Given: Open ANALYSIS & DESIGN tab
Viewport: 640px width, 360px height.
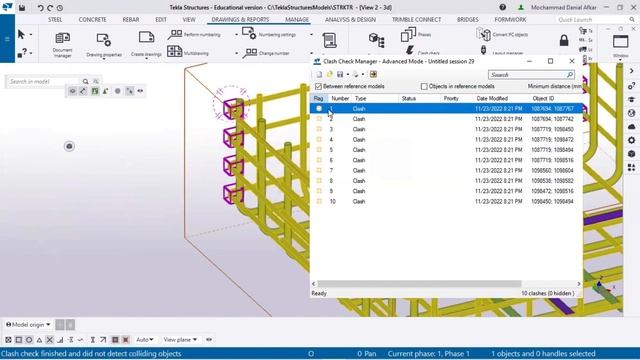Looking at the screenshot, I should click(x=350, y=20).
